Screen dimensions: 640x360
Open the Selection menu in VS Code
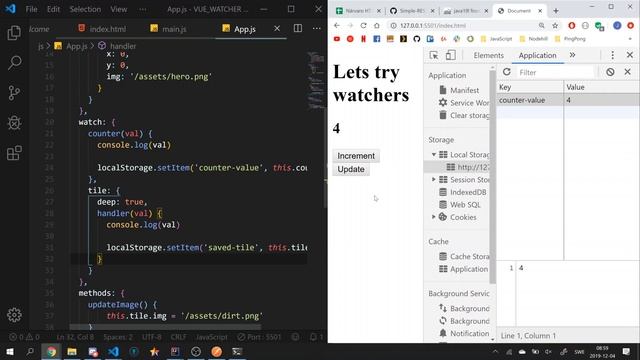point(85,9)
